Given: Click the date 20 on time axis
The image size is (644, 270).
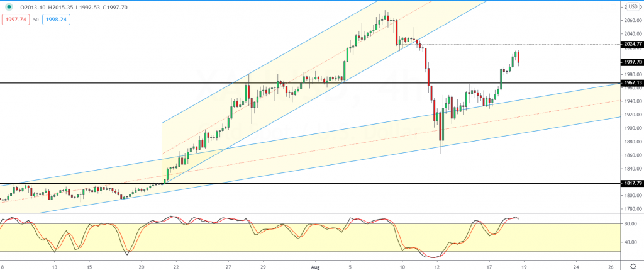Looking at the screenshot, I should tap(142, 266).
